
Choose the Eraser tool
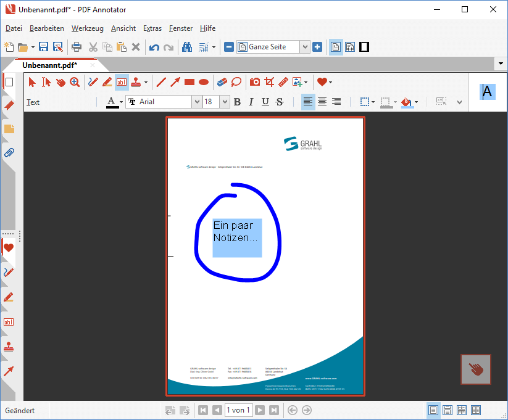coord(222,82)
